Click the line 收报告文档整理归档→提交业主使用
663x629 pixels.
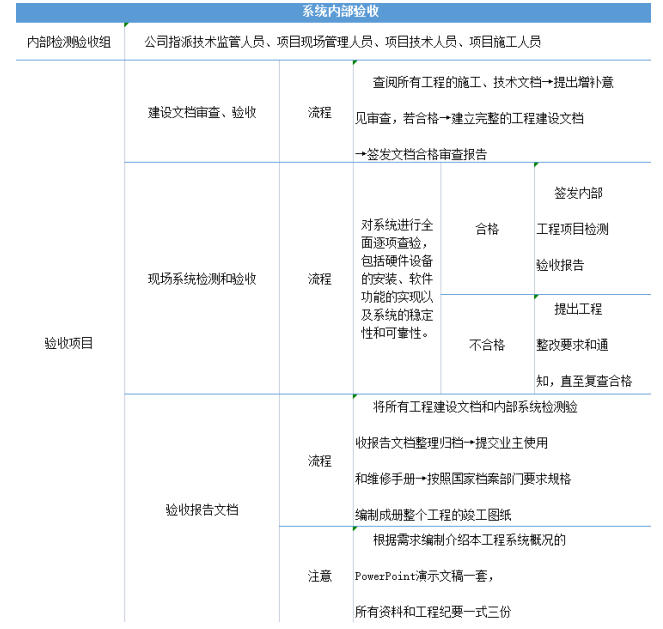click(x=452, y=443)
